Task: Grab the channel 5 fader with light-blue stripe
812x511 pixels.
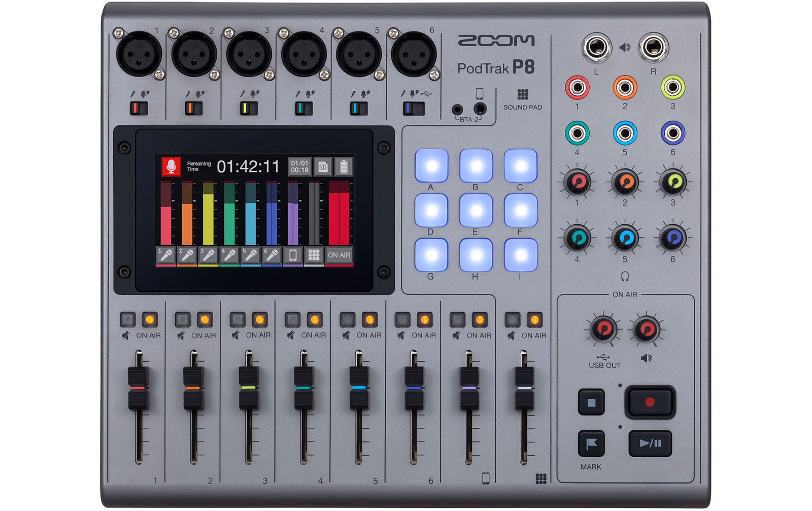Action: point(359,388)
